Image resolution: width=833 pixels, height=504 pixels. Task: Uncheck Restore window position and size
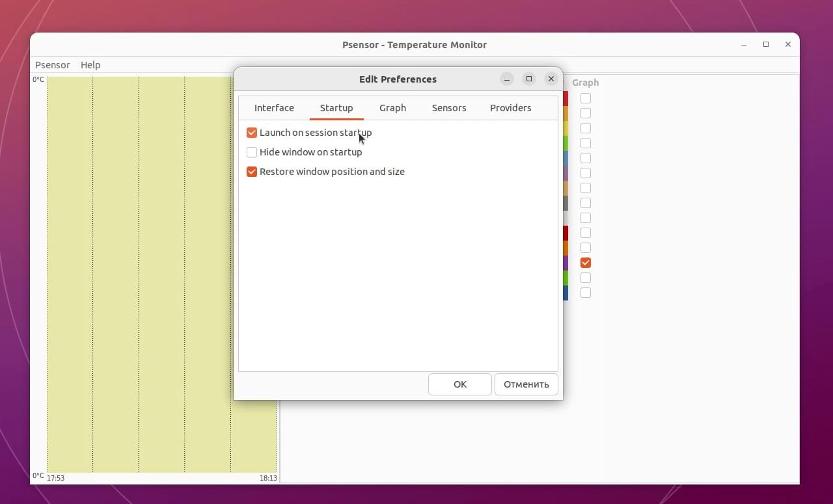[252, 172]
